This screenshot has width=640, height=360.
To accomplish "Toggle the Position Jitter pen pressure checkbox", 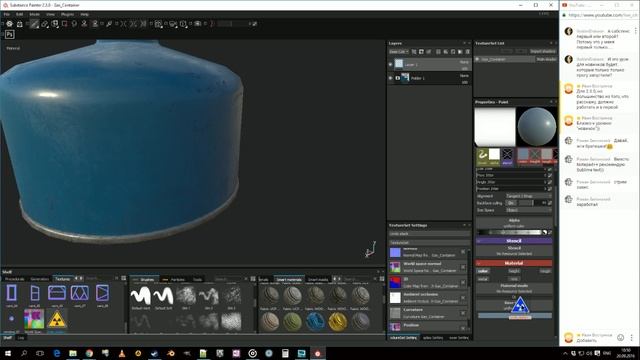I will (x=550, y=189).
